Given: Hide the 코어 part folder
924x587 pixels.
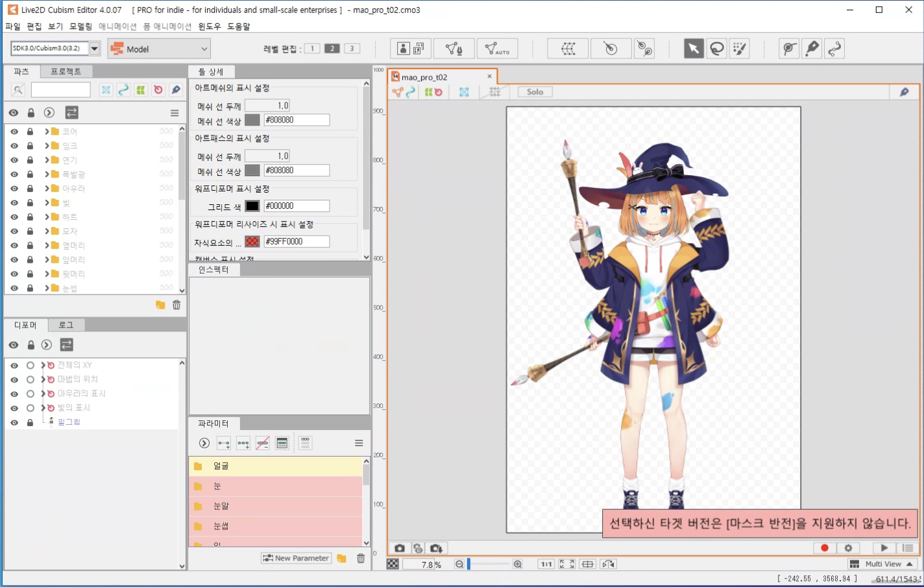Looking at the screenshot, I should [x=14, y=132].
